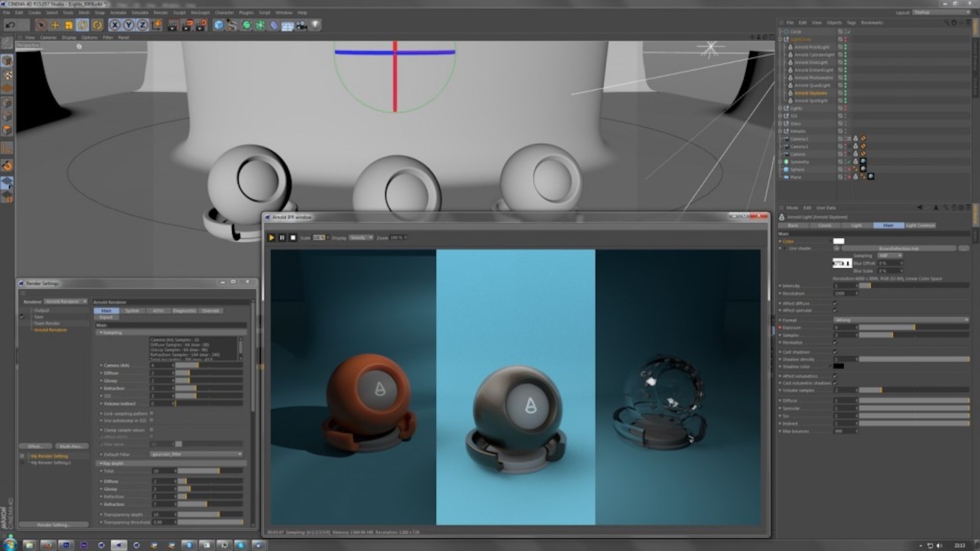Expand the Metallic group
980x551 pixels.
pos(780,132)
